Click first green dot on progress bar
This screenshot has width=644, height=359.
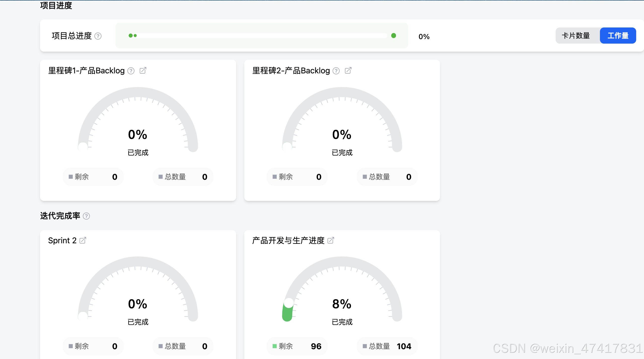pyautogui.click(x=130, y=36)
